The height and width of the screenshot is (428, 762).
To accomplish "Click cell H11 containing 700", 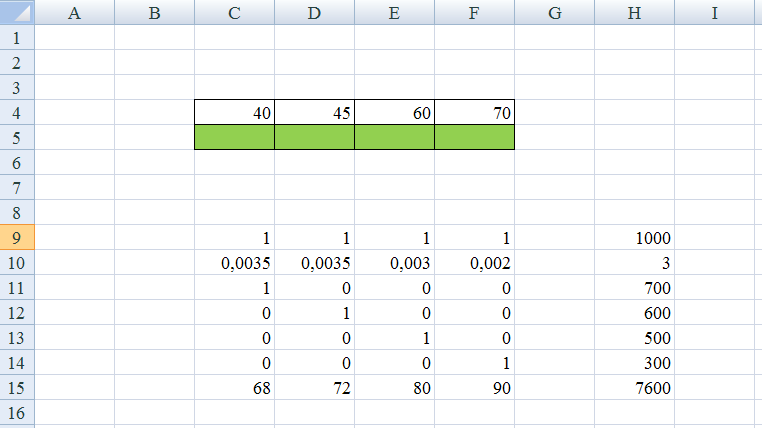I will [x=634, y=288].
